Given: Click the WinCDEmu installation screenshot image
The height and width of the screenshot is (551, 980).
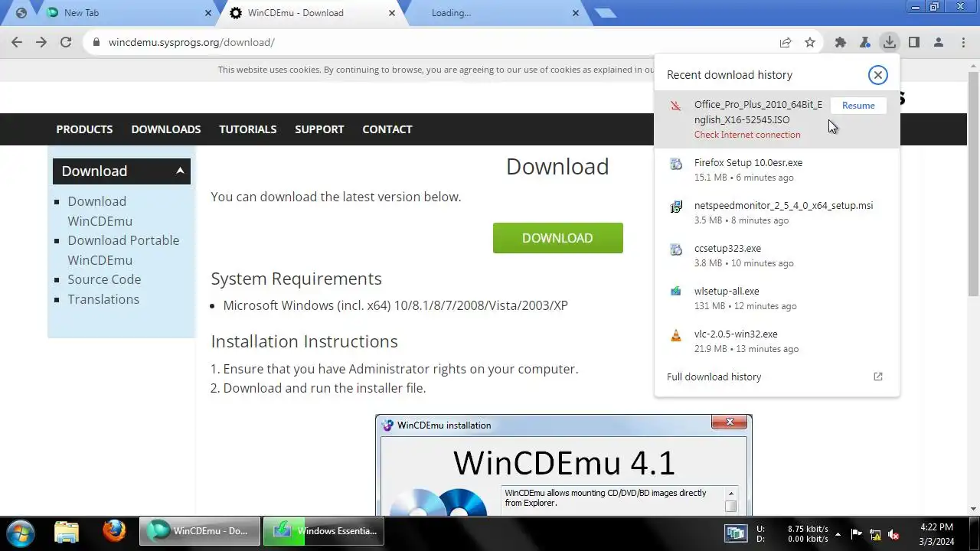Looking at the screenshot, I should (x=563, y=465).
